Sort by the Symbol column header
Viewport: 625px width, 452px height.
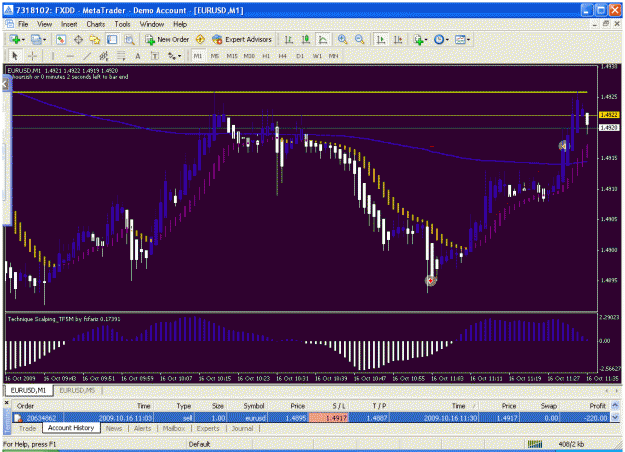[254, 406]
